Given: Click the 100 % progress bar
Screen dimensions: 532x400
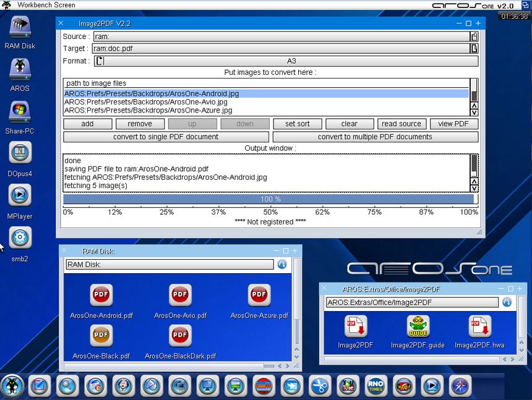Looking at the screenshot, I should (x=270, y=199).
